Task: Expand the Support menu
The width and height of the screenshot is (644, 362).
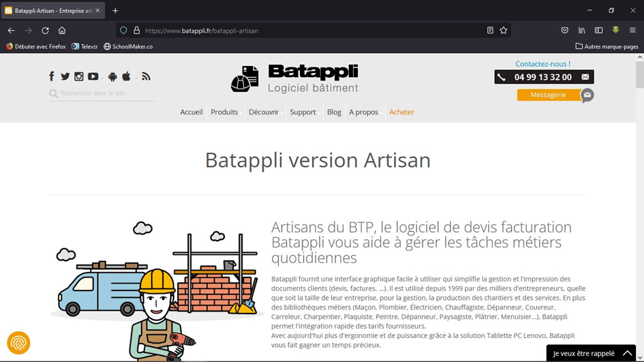Action: coord(303,112)
